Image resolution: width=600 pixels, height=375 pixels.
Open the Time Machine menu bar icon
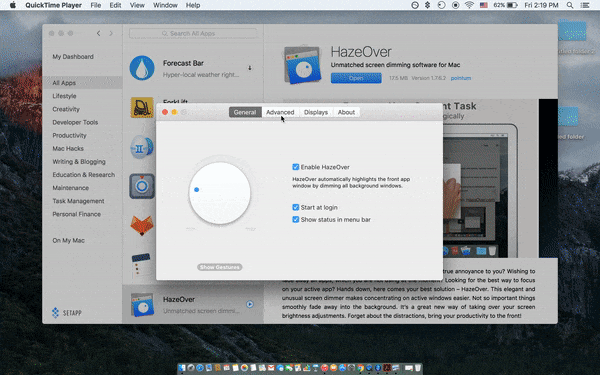tap(441, 5)
